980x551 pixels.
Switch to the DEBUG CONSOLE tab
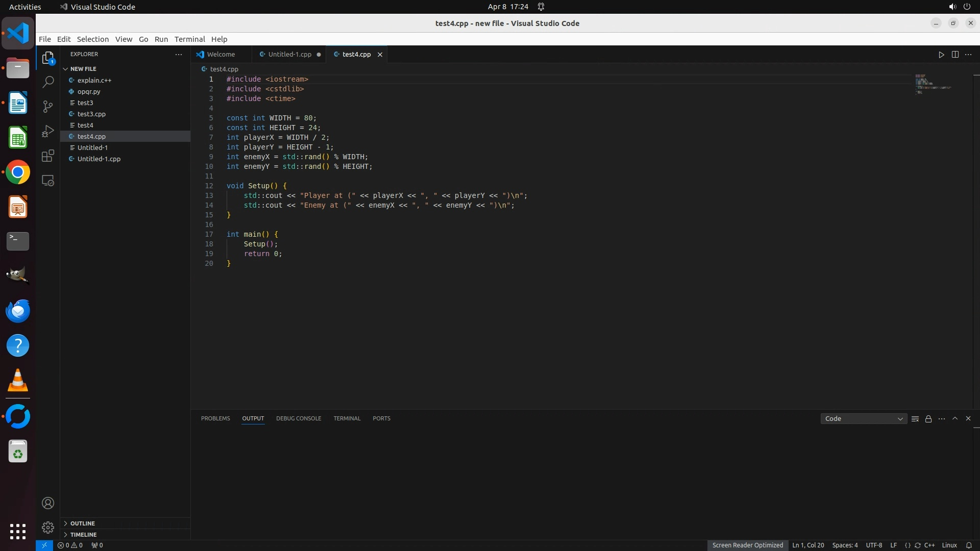299,418
